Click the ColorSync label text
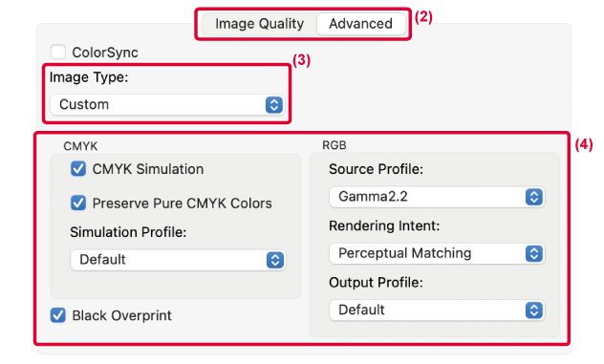The image size is (604, 364). [x=105, y=53]
